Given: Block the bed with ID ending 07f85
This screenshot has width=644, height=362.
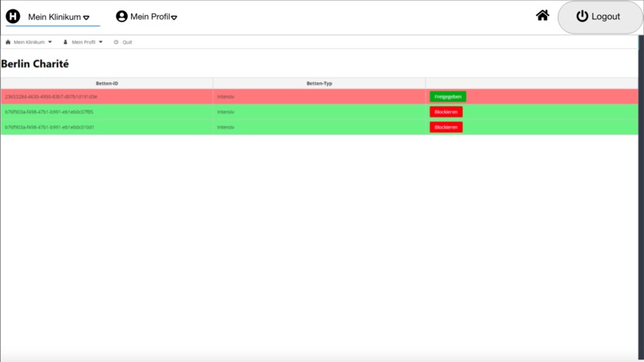Looking at the screenshot, I should [x=446, y=112].
